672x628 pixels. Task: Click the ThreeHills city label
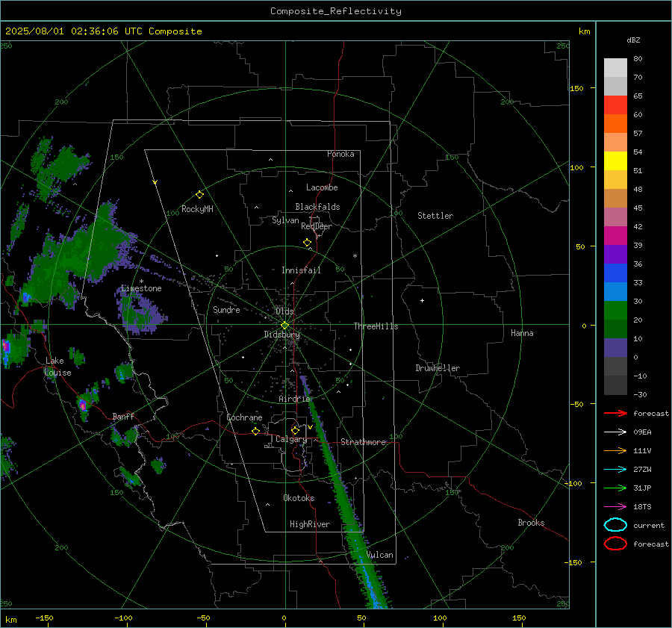point(376,326)
